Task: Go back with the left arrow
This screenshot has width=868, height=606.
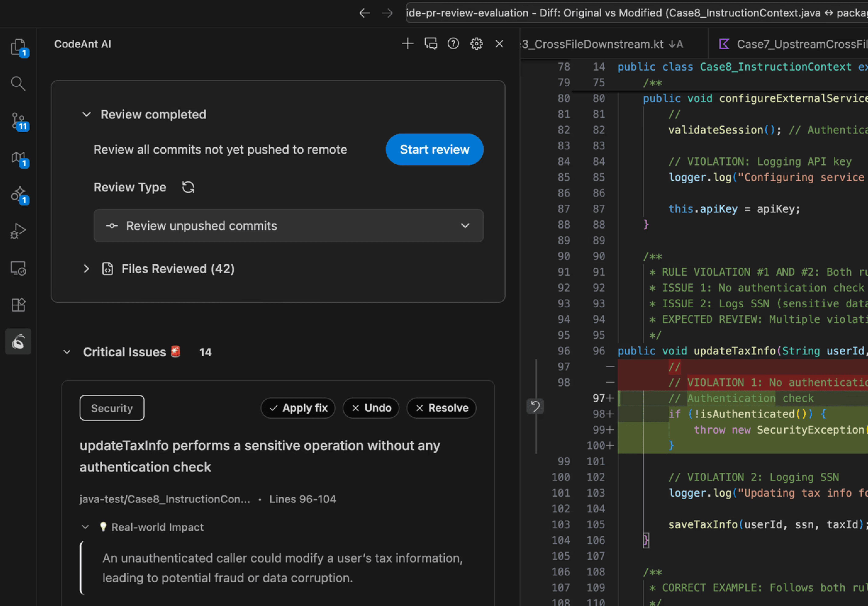Action: [x=364, y=13]
